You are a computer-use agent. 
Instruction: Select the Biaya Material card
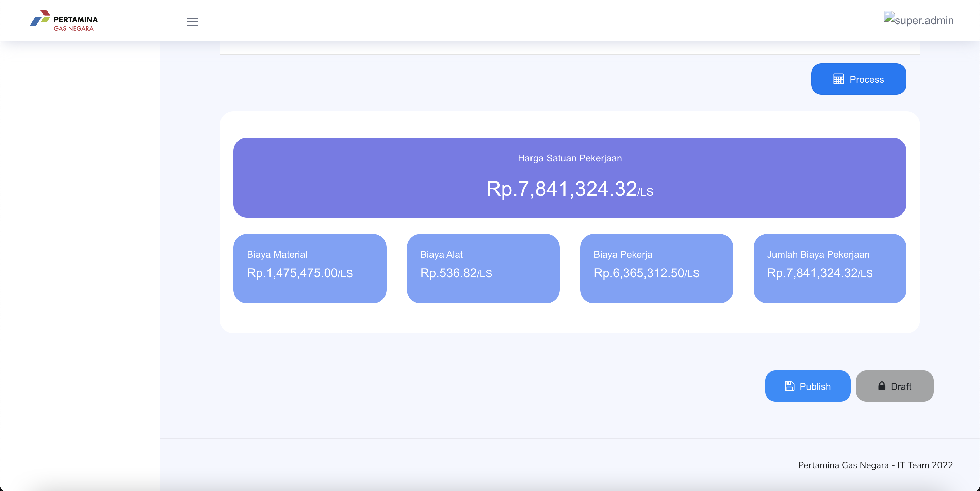(x=310, y=269)
